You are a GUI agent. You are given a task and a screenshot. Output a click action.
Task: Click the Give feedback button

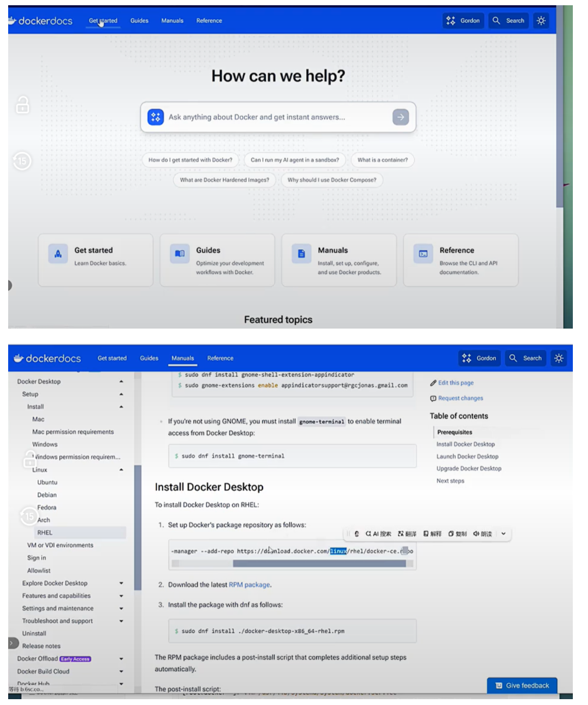pyautogui.click(x=522, y=686)
